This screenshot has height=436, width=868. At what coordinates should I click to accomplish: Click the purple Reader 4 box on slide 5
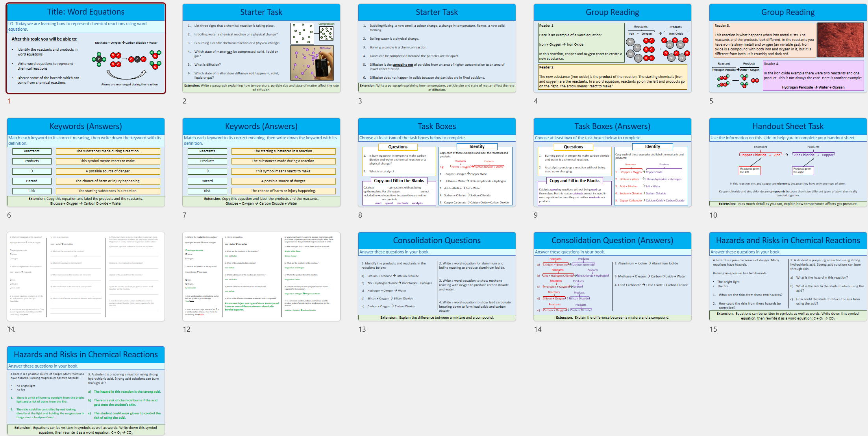pyautogui.click(x=813, y=76)
